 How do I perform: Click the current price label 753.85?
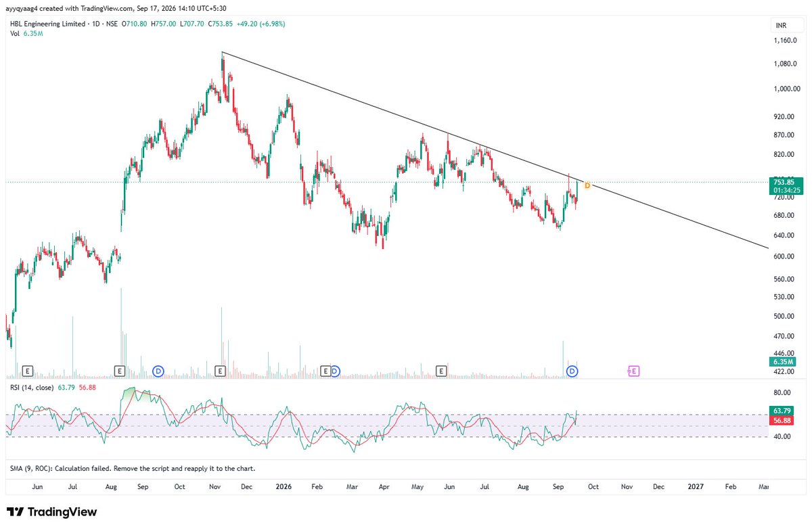click(785, 182)
